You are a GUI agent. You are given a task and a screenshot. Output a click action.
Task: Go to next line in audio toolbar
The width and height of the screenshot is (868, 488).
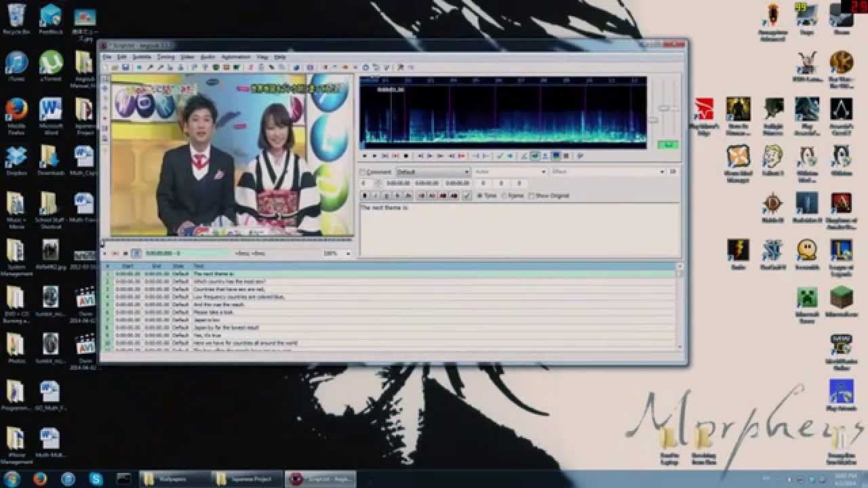click(x=374, y=155)
